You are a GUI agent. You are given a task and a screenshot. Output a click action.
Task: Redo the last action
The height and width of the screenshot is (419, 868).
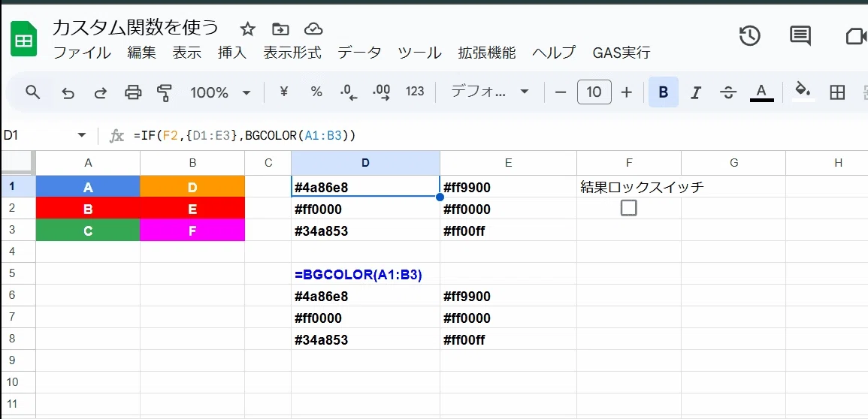pyautogui.click(x=100, y=92)
